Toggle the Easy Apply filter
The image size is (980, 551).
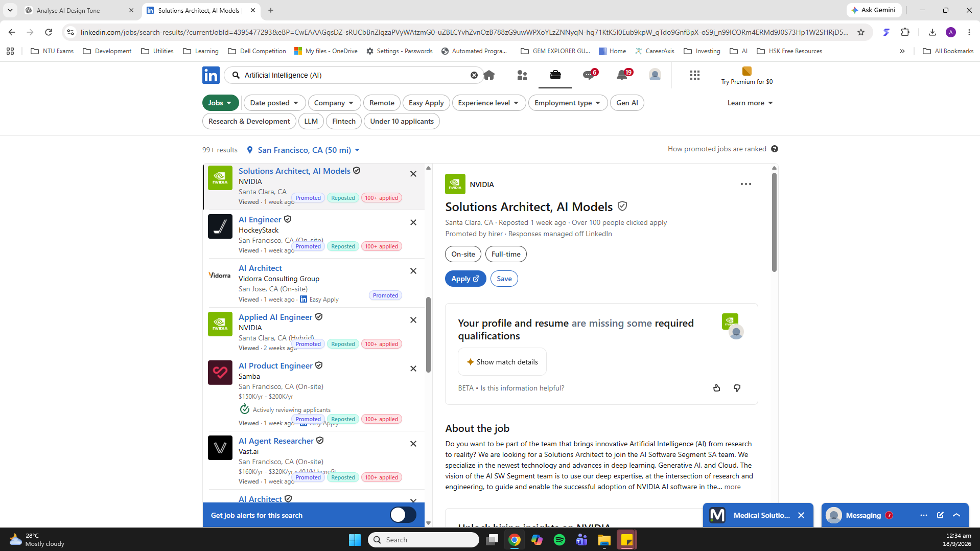(426, 103)
